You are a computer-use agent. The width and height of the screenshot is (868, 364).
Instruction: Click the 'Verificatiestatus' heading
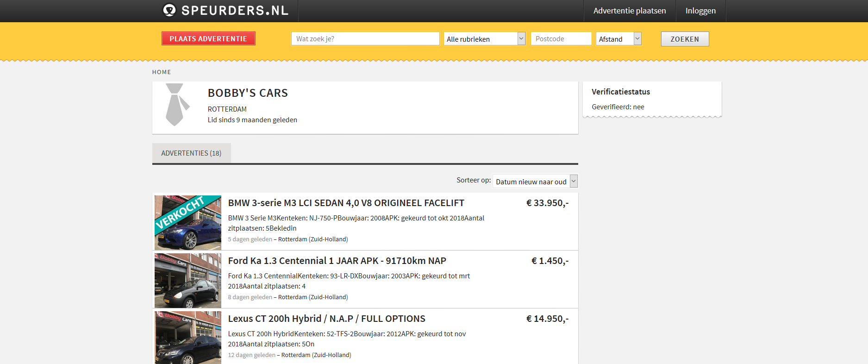[x=620, y=92]
